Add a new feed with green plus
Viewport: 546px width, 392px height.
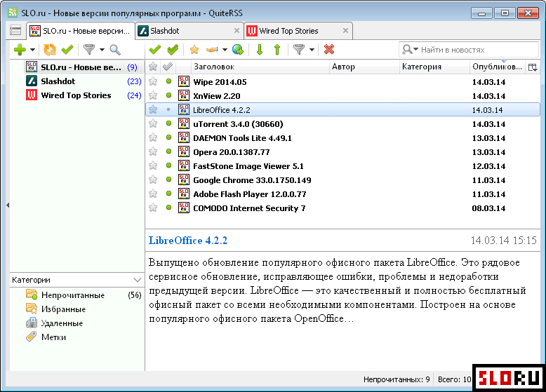[20, 50]
